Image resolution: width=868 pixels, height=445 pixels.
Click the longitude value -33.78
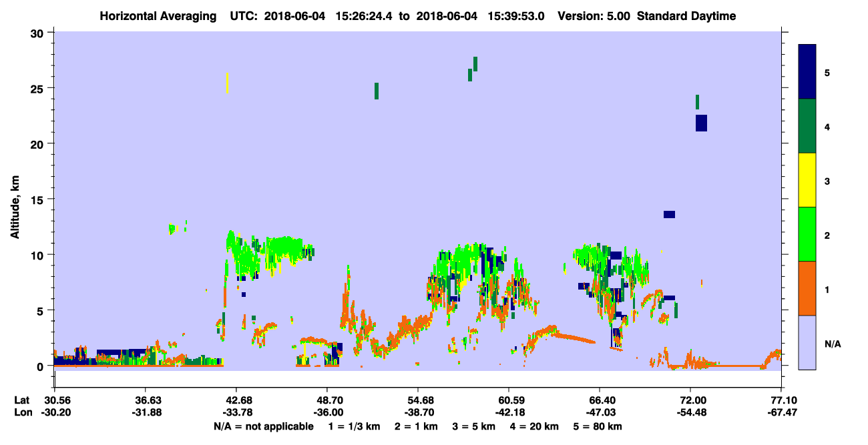pyautogui.click(x=236, y=413)
